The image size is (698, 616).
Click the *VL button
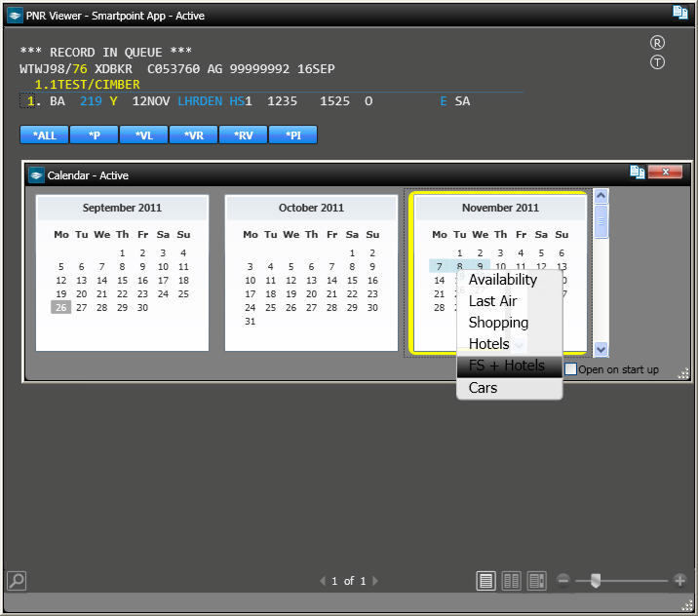(143, 135)
